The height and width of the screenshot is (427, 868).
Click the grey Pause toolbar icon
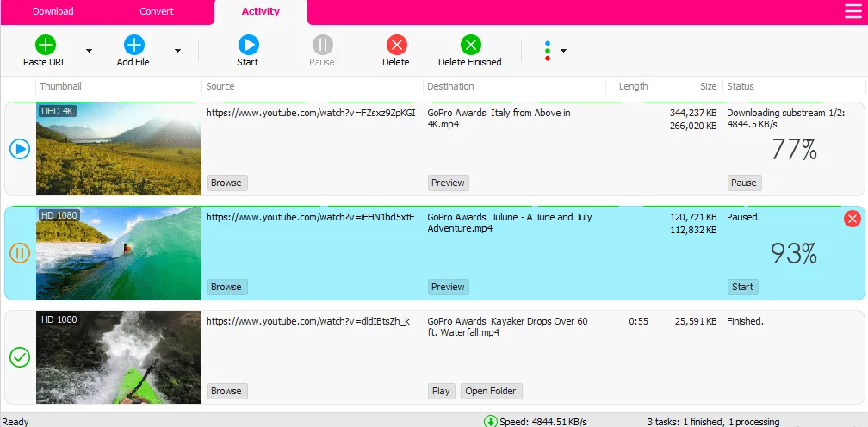(x=323, y=45)
